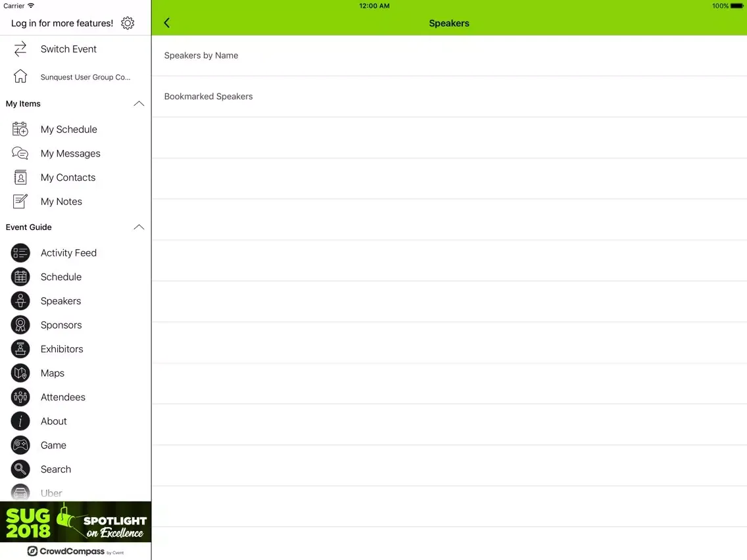Screen dimensions: 747x560
Task: Tap the My Items heading text
Action: point(23,103)
